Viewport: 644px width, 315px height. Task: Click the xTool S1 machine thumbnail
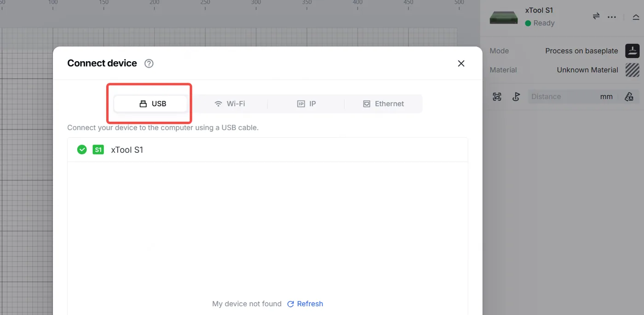504,17
